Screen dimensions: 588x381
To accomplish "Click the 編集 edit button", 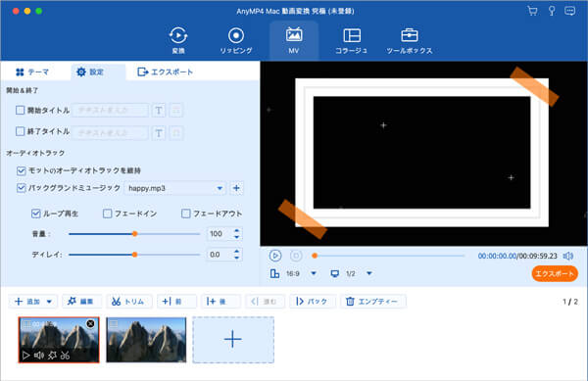I will (81, 302).
